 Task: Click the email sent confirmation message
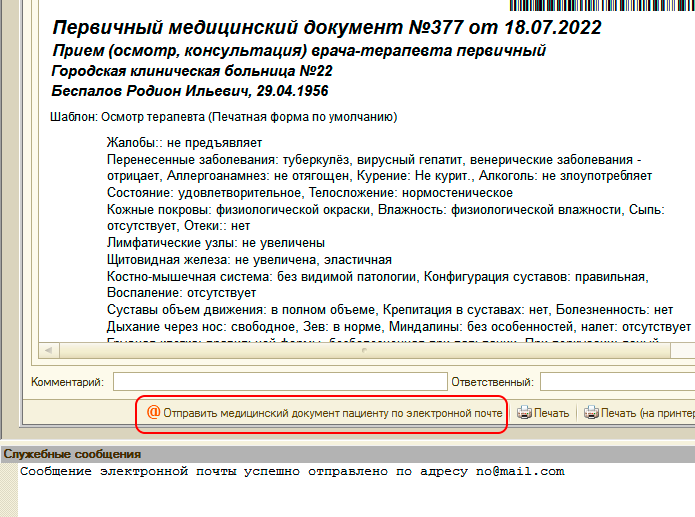292,471
